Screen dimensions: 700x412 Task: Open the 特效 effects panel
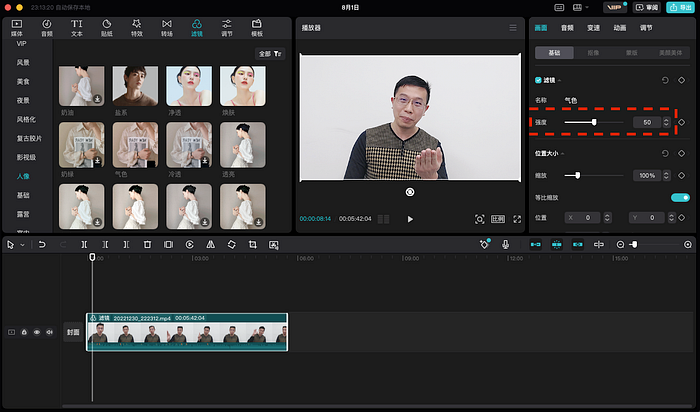136,27
